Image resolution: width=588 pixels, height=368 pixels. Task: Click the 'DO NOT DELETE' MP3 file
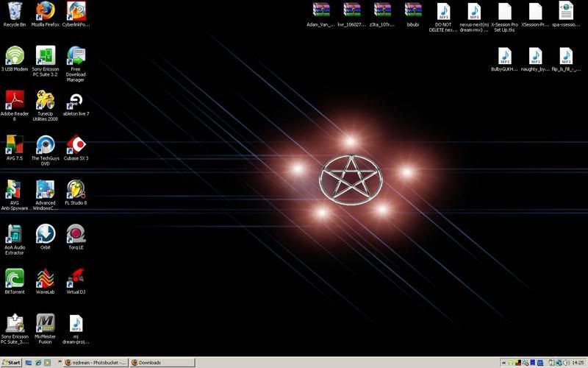click(x=444, y=11)
